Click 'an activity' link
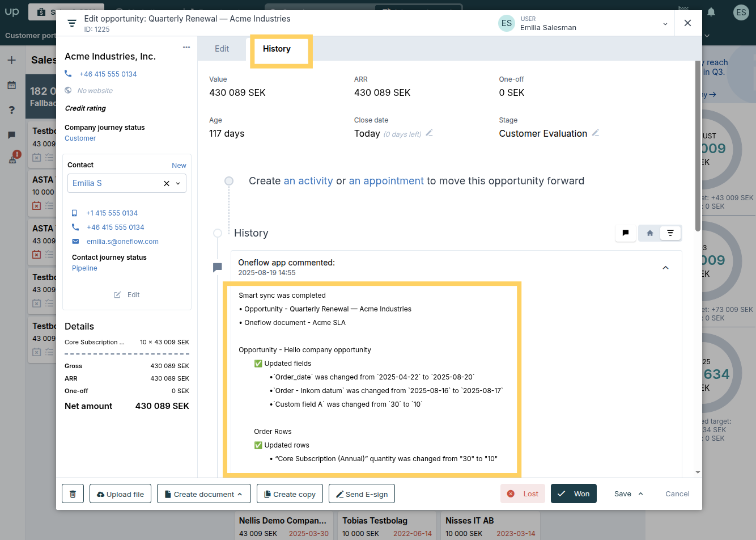 308,181
